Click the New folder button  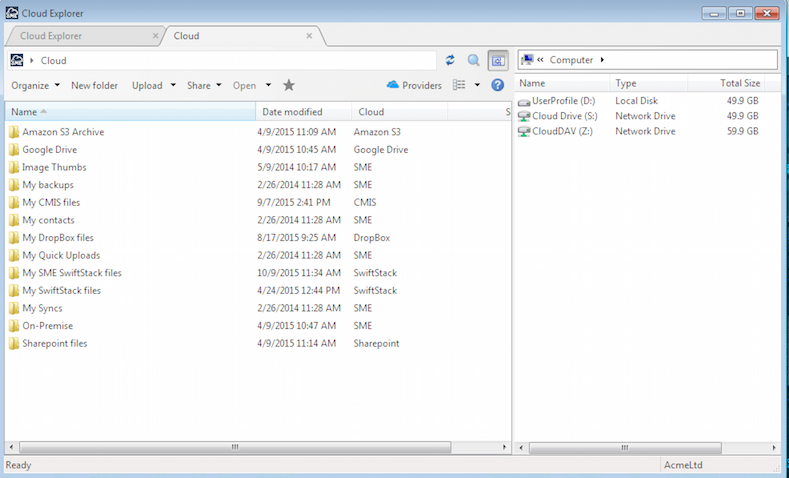(x=94, y=86)
